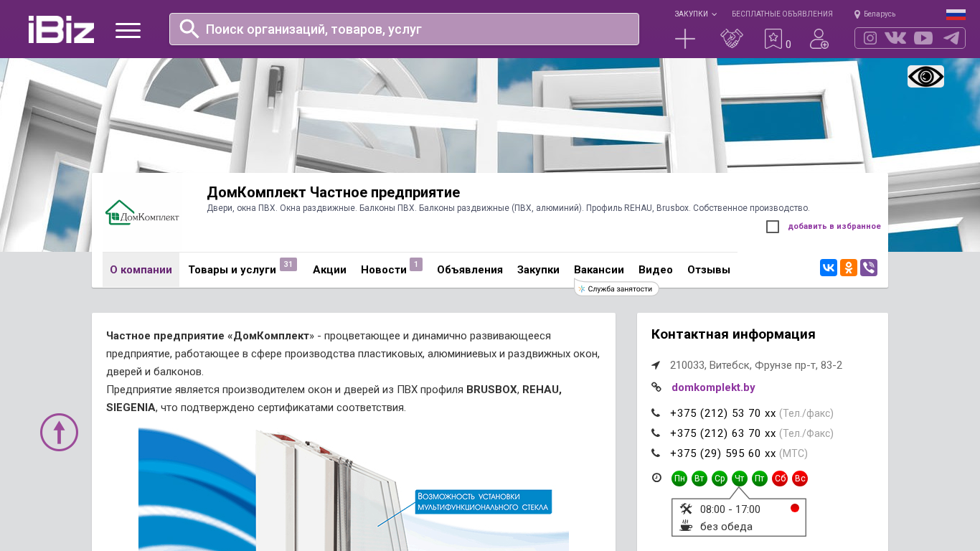Select Monday (Пн) schedule circle
Viewport: 980px width, 551px height.
pyautogui.click(x=679, y=479)
